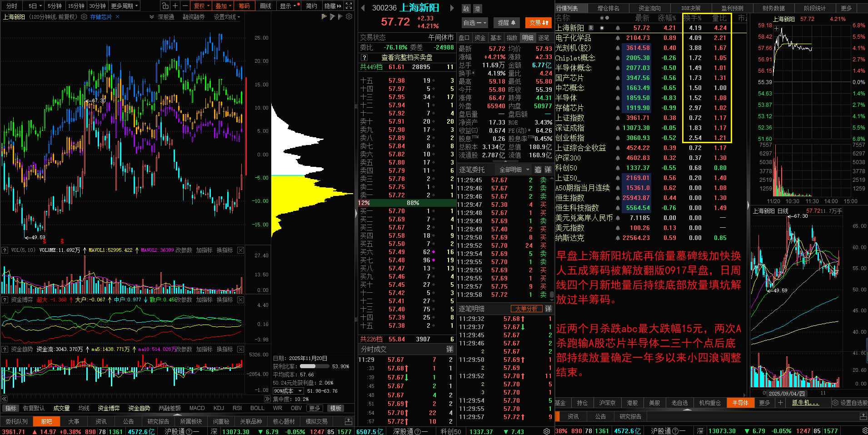Open help for VOL indicator panel
Viewport: 868px width, 435px height.
tap(5, 250)
